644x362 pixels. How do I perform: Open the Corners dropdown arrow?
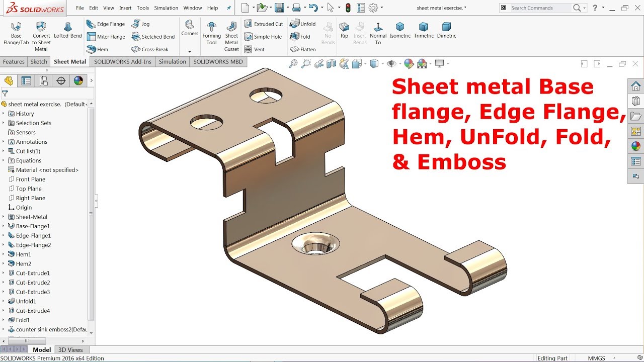pos(190,51)
